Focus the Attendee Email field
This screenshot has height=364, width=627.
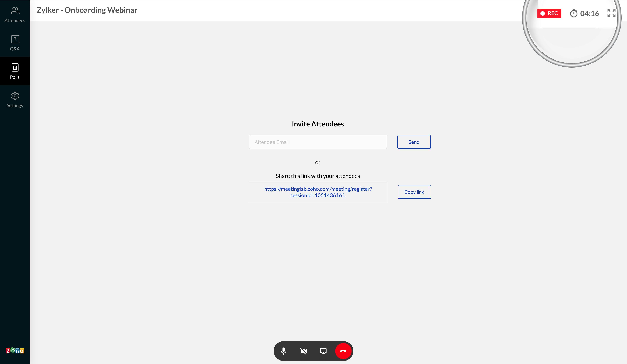318,142
